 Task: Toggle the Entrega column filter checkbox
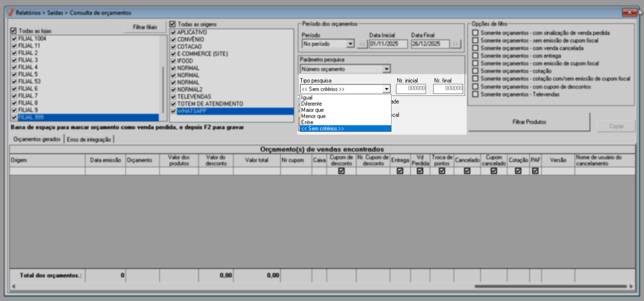pyautogui.click(x=400, y=171)
